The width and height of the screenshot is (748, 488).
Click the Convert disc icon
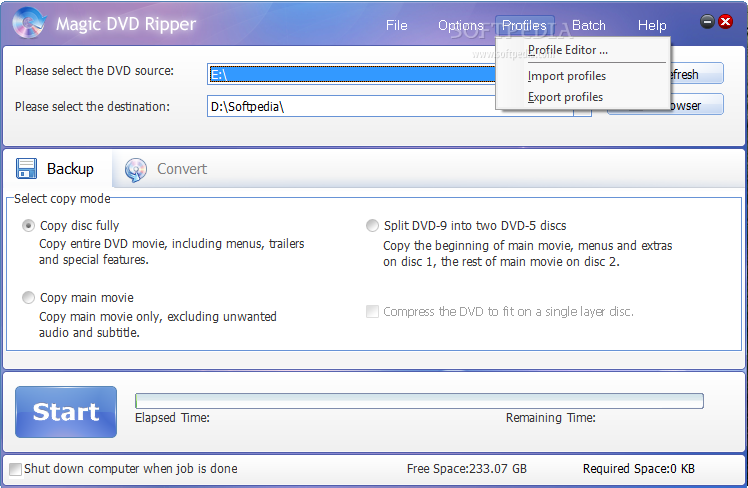(136, 170)
